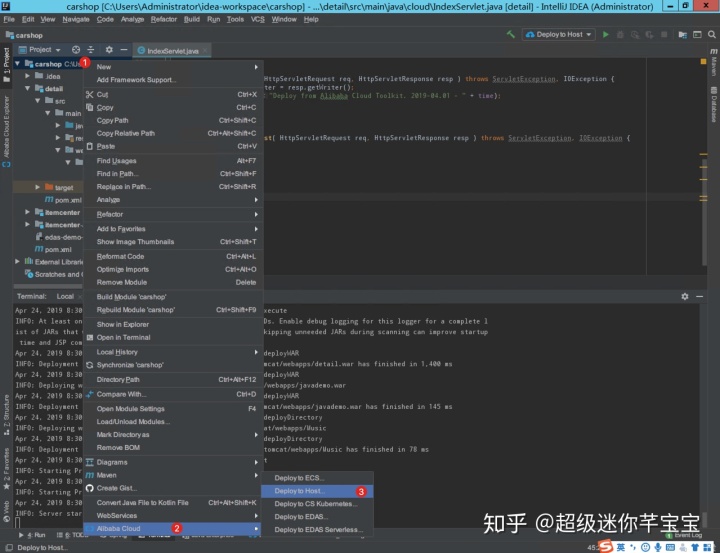The height and width of the screenshot is (553, 720).
Task: Select Open in Terminal
Action: pos(173,337)
